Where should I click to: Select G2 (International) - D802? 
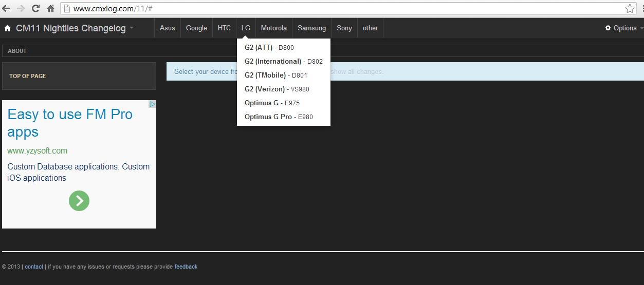pos(284,62)
